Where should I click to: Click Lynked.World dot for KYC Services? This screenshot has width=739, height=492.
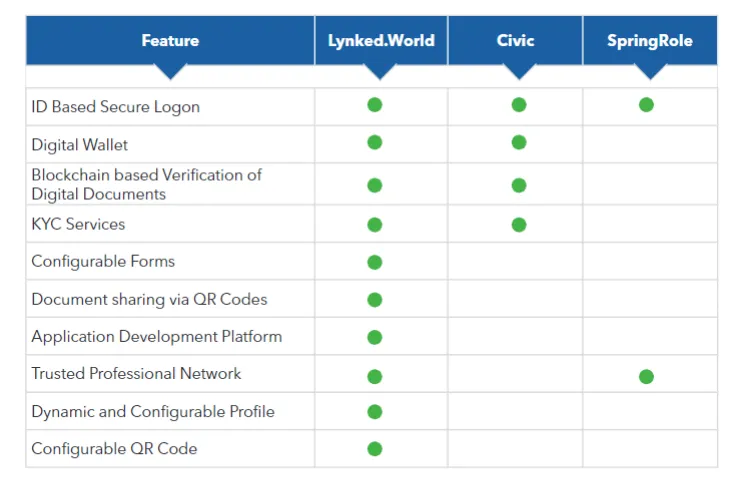coord(375,225)
